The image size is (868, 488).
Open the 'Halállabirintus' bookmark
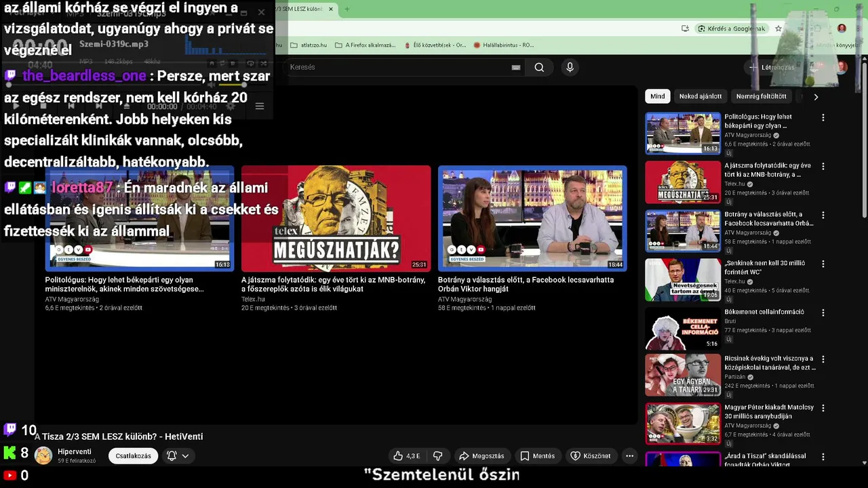[x=504, y=45]
